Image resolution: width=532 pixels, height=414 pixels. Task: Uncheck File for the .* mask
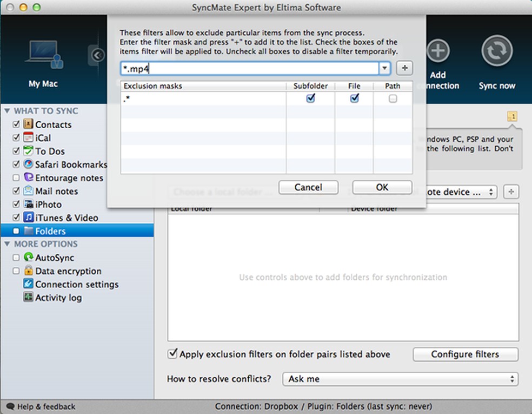point(354,98)
